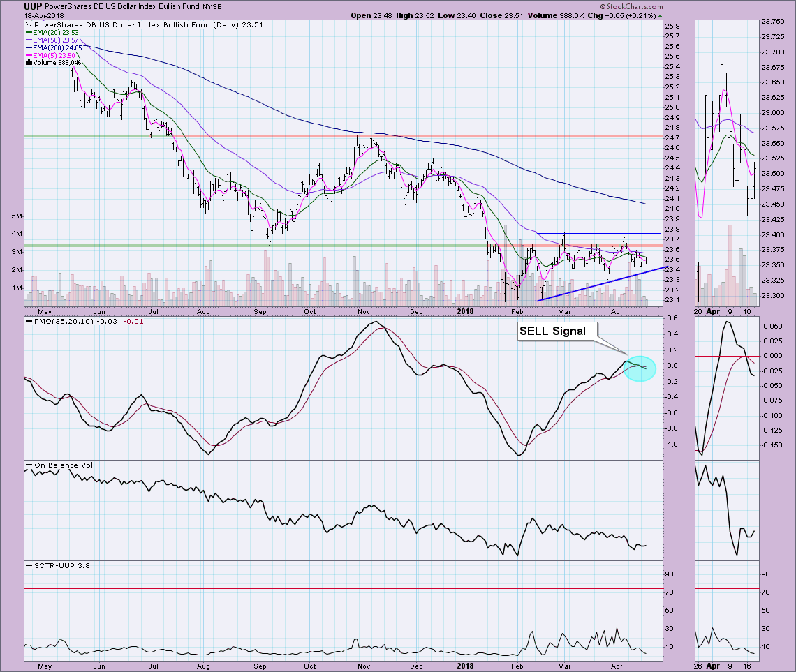Click the UUP ticker symbol in the title
796x672 pixels.
coord(33,6)
